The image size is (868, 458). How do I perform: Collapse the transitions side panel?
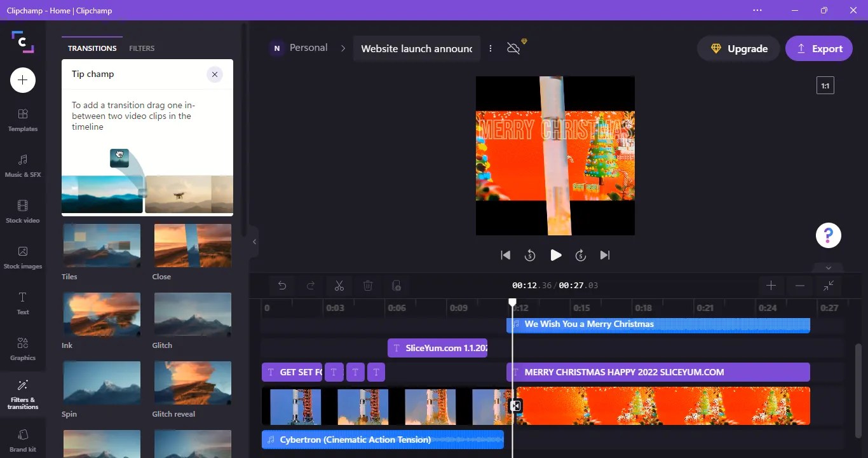(x=254, y=241)
